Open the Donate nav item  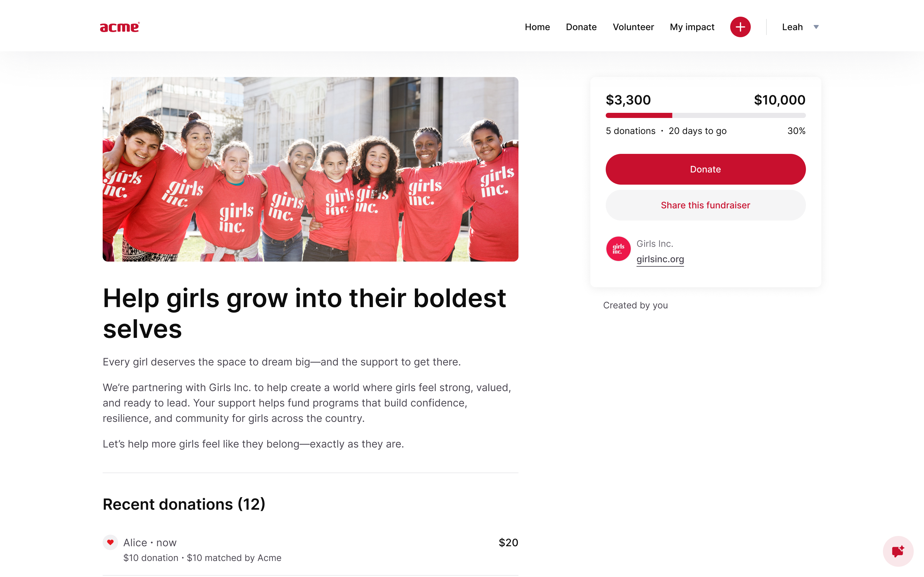(581, 27)
